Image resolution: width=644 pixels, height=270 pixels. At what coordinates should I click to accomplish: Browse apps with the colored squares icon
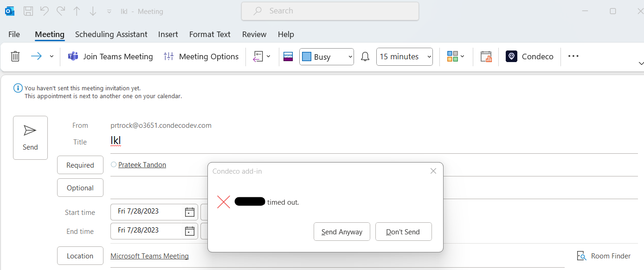pyautogui.click(x=452, y=56)
